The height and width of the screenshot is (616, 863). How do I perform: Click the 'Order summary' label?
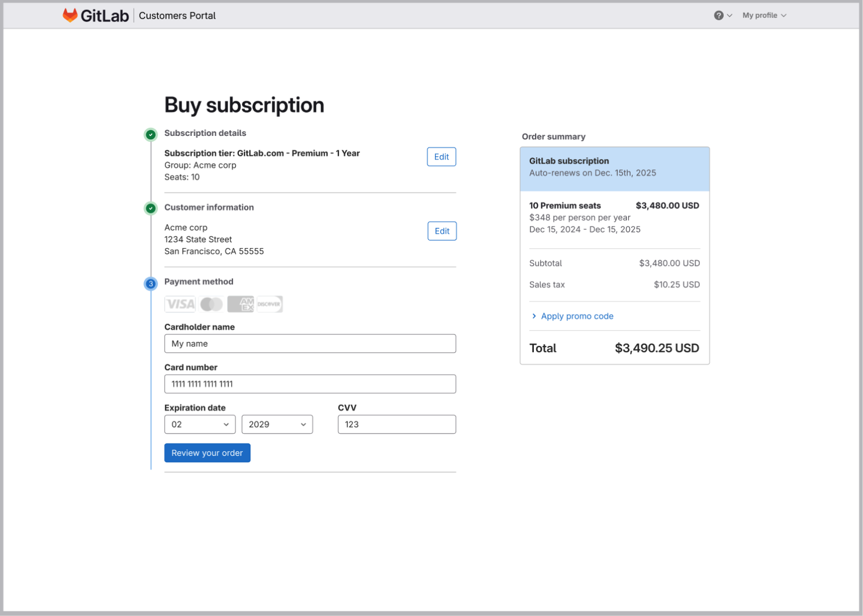pyautogui.click(x=554, y=137)
